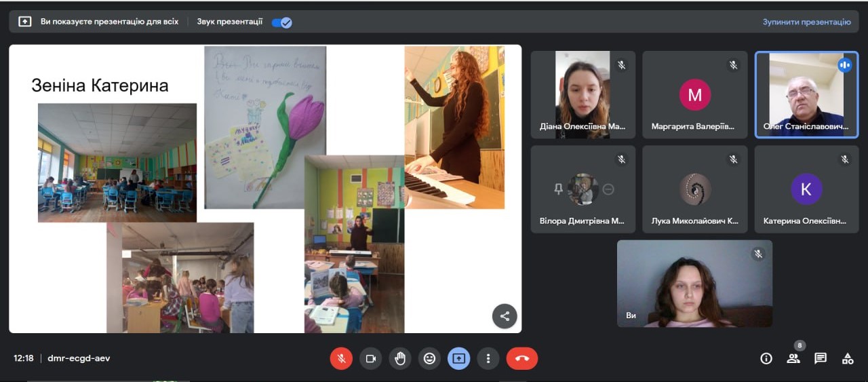
Task: Click the audio indicator on Олег's tile
Action: [x=844, y=65]
